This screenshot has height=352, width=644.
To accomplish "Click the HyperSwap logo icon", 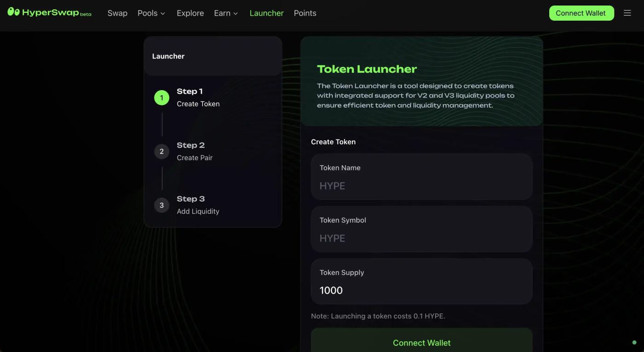I will (x=14, y=12).
